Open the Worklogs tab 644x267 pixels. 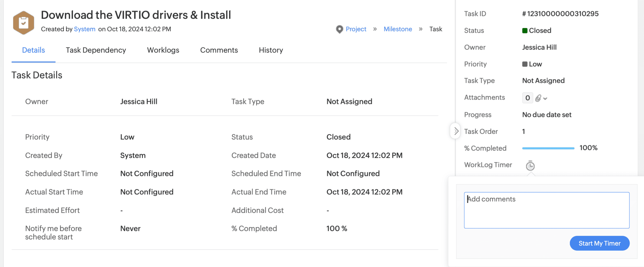[x=163, y=50]
